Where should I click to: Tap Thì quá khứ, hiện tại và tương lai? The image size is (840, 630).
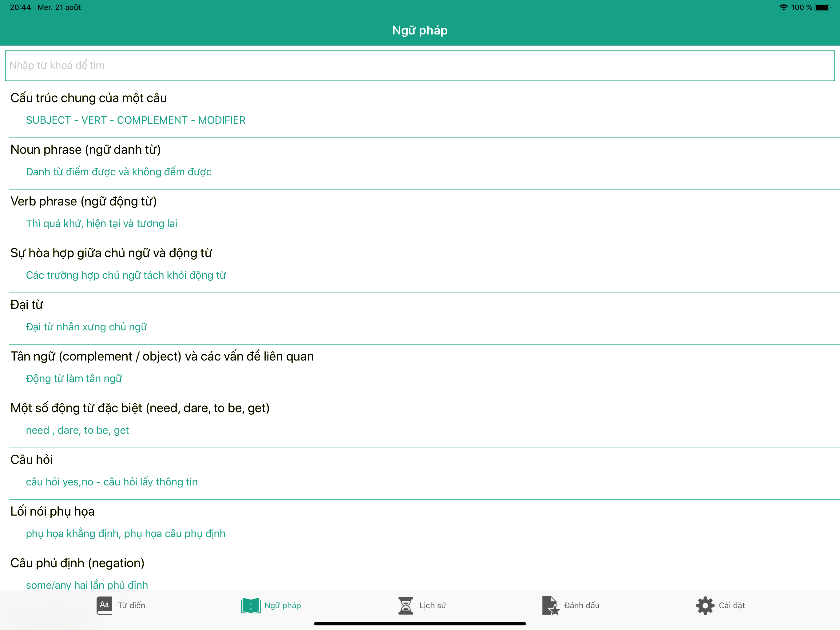[101, 223]
